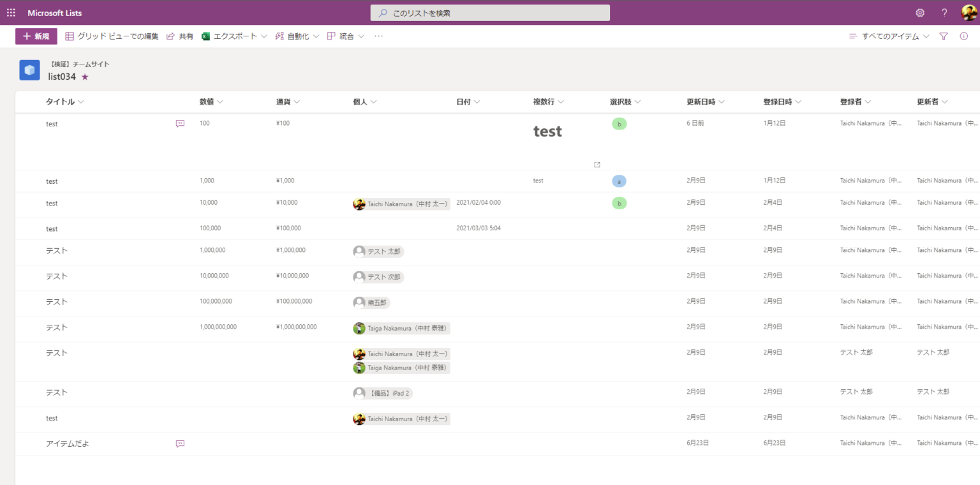Click the 【備品】iPad 2 person chip
The height and width of the screenshot is (485, 980).
383,393
